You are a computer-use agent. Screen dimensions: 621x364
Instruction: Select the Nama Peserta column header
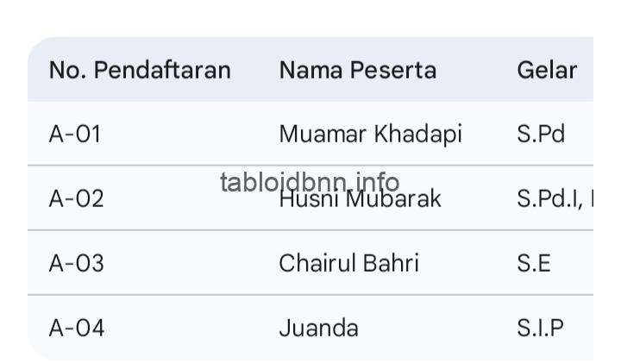pos(357,70)
